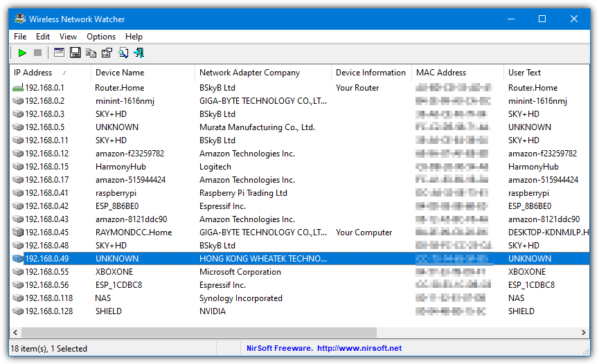Start scanning with the green play icon
Image resolution: width=599 pixels, height=364 pixels.
pyautogui.click(x=22, y=53)
